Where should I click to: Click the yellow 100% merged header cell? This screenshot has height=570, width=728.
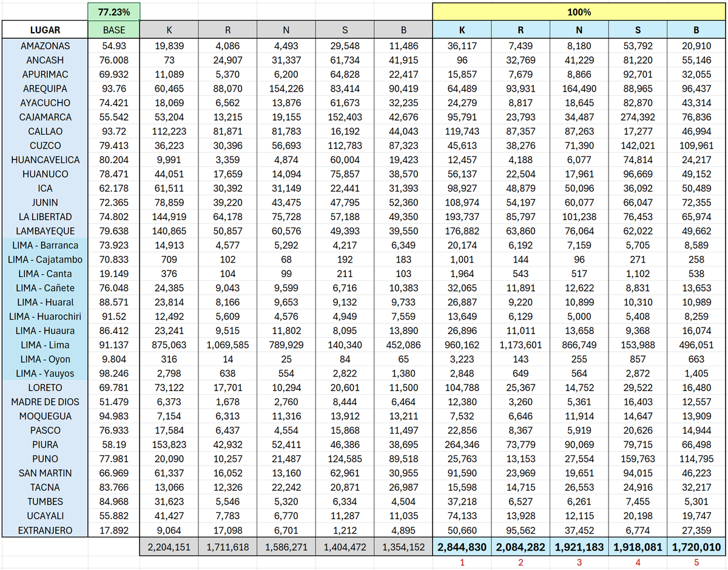point(579,12)
